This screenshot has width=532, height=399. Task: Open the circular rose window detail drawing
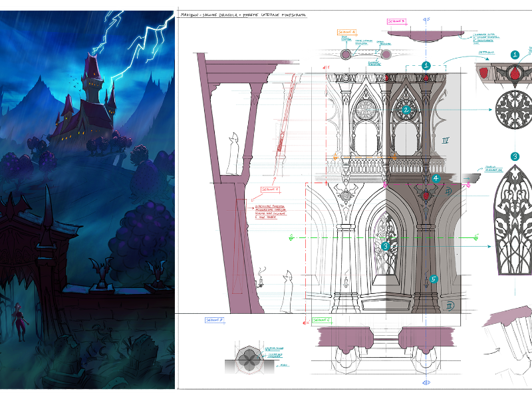513,110
